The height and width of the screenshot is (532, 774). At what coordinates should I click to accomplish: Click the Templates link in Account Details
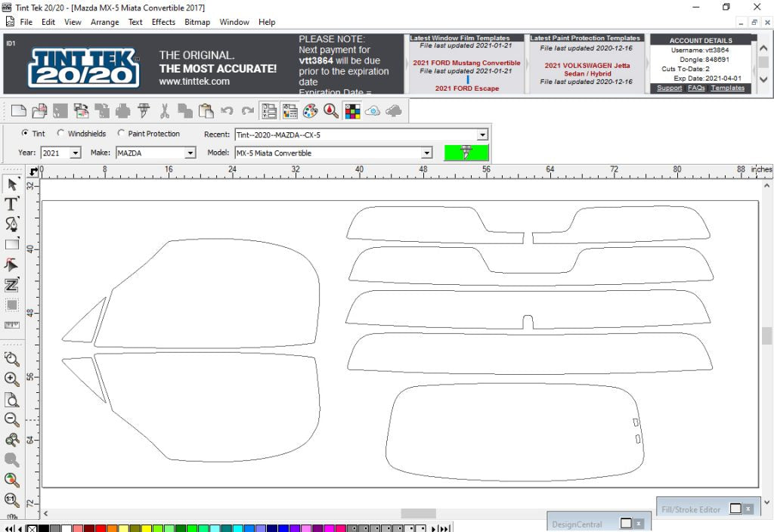click(728, 88)
